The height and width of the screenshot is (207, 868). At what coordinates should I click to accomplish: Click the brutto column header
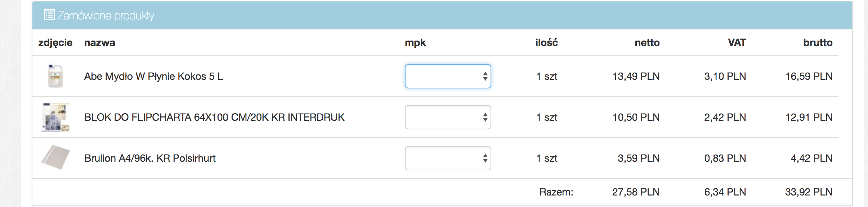pyautogui.click(x=818, y=43)
